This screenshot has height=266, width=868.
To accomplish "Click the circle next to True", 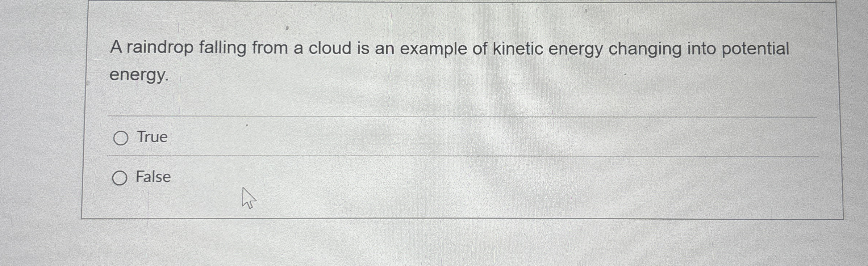I will tap(122, 138).
